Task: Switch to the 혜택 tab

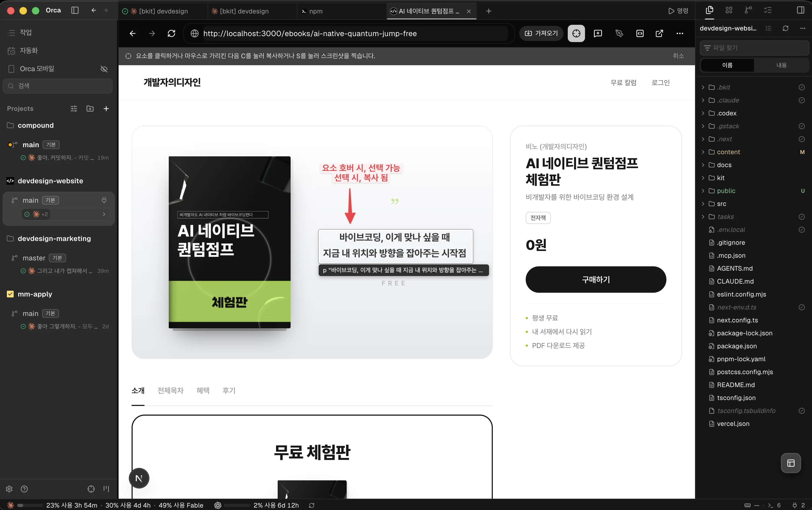Action: (203, 390)
